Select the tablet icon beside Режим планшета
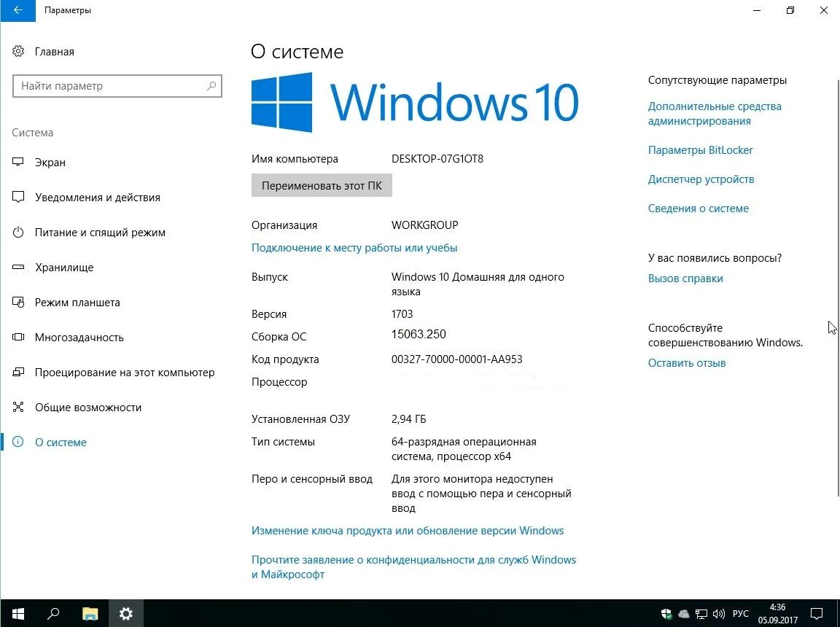The width and height of the screenshot is (840, 627). [x=18, y=302]
